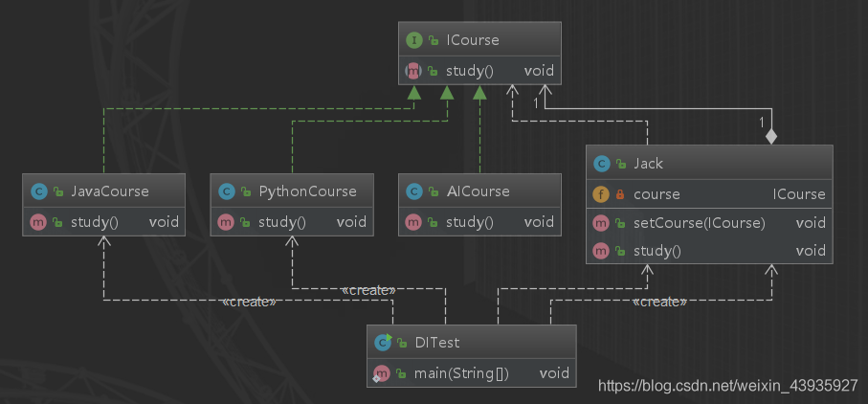Click the interface icon beside ICourse
This screenshot has height=404, width=868.
pyautogui.click(x=414, y=40)
